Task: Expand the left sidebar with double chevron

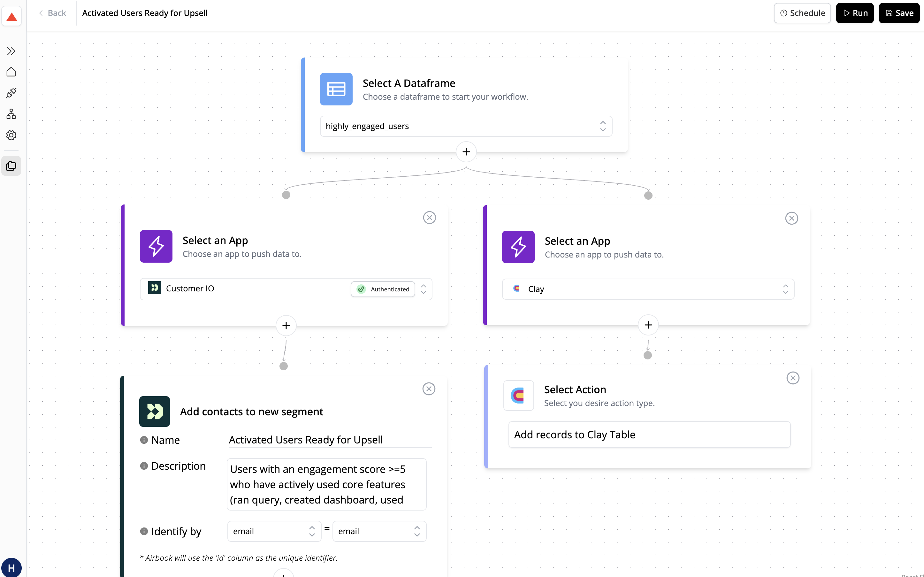Action: point(11,51)
